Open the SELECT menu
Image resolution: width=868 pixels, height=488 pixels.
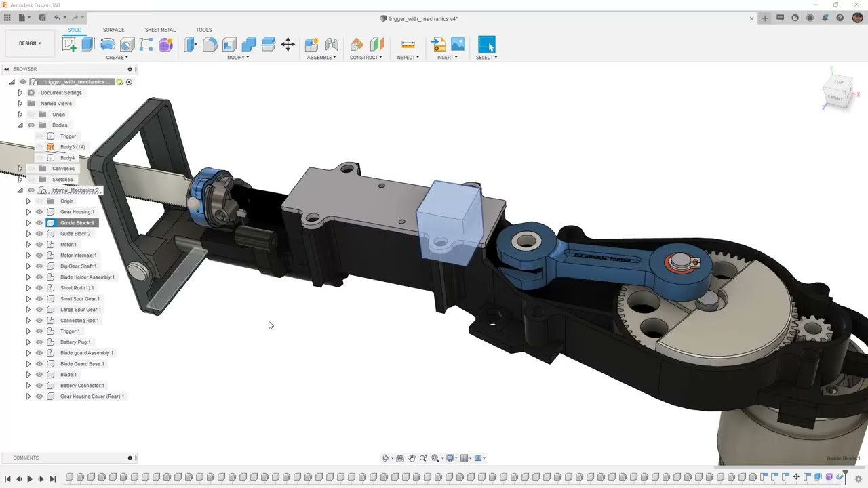click(486, 58)
